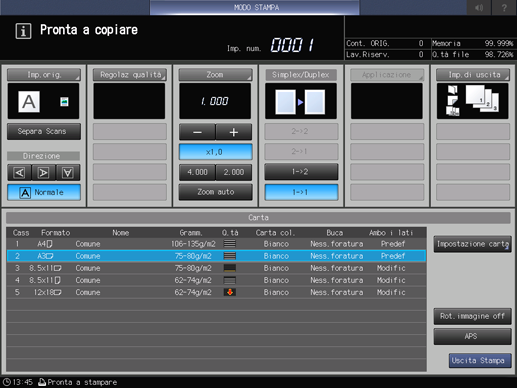
Task: Click the Gramm. column header
Action: [x=191, y=233]
